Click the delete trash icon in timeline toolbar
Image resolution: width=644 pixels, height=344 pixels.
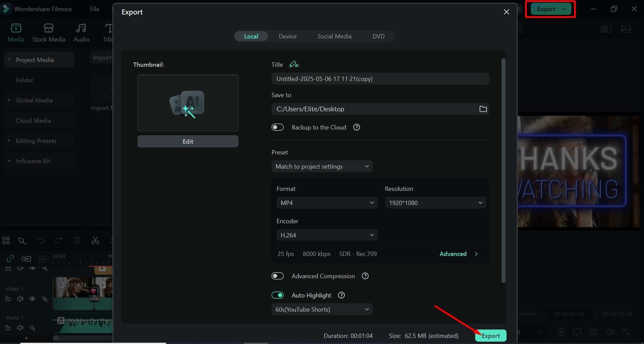pos(77,240)
